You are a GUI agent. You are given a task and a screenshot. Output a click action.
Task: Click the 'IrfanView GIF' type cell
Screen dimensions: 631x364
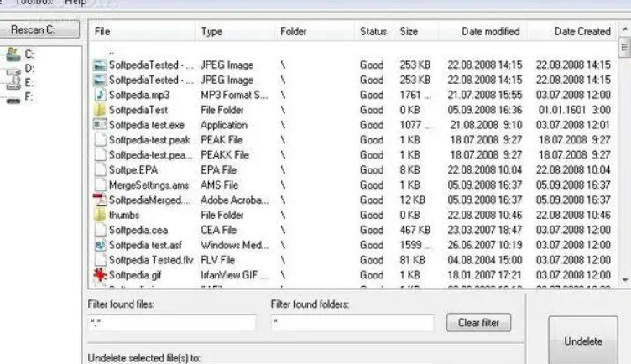point(234,275)
